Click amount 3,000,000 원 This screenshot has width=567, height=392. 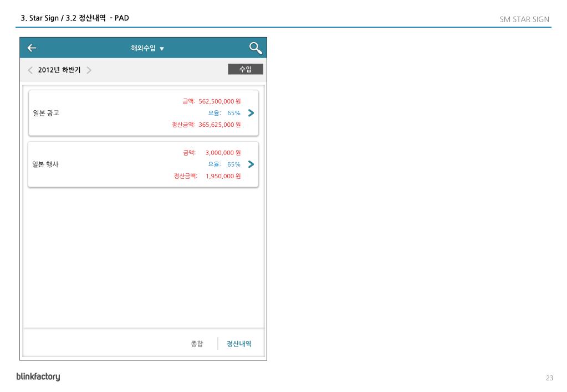[x=223, y=153]
